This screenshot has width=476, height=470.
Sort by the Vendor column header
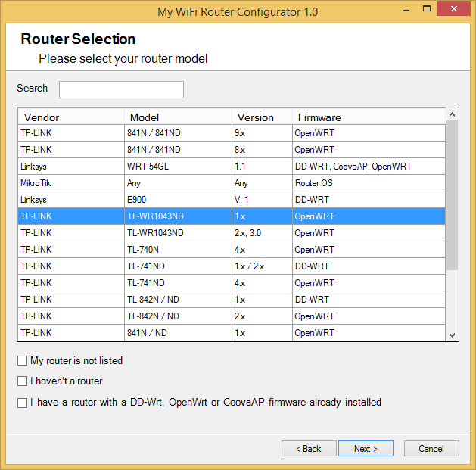point(71,117)
